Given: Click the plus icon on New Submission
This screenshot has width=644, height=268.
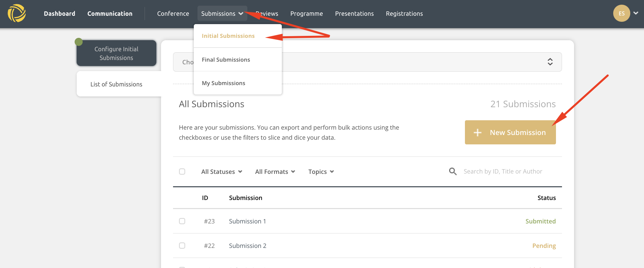Looking at the screenshot, I should coord(478,133).
